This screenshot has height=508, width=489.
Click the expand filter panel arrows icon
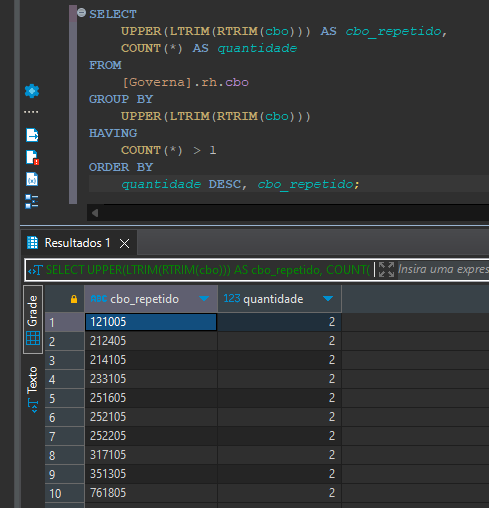pyautogui.click(x=386, y=270)
